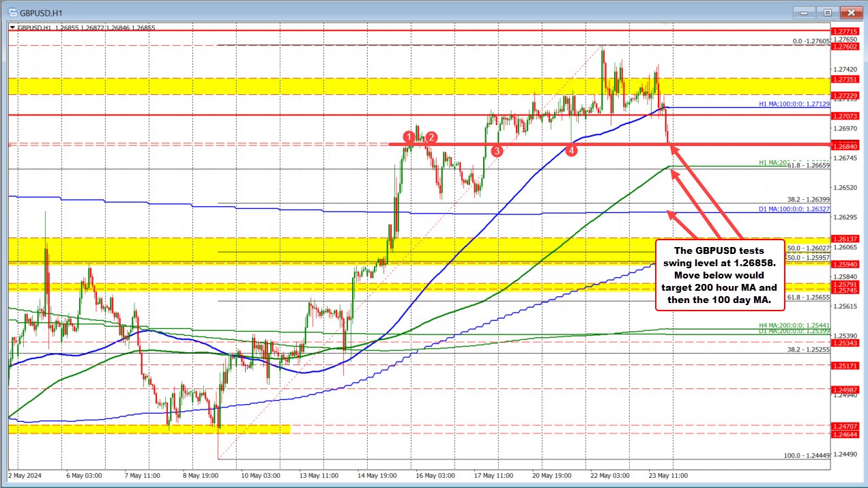Select circled marker 2 beside marker 1

pyautogui.click(x=430, y=138)
